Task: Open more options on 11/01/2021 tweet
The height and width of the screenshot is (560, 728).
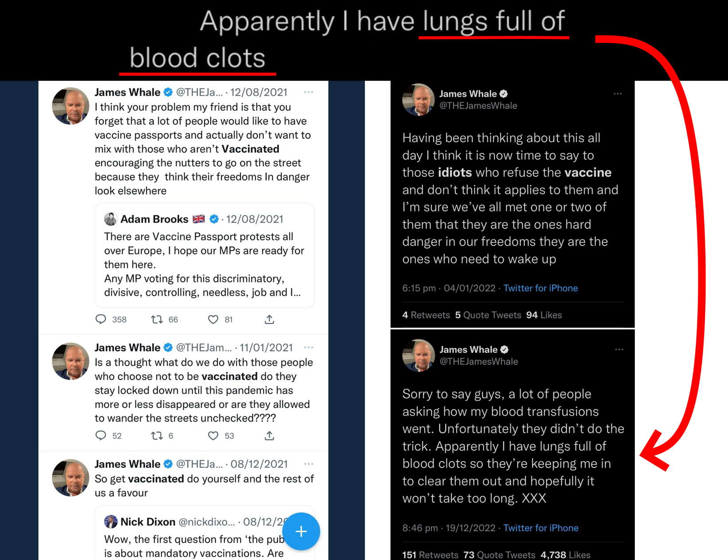Action: (x=309, y=348)
